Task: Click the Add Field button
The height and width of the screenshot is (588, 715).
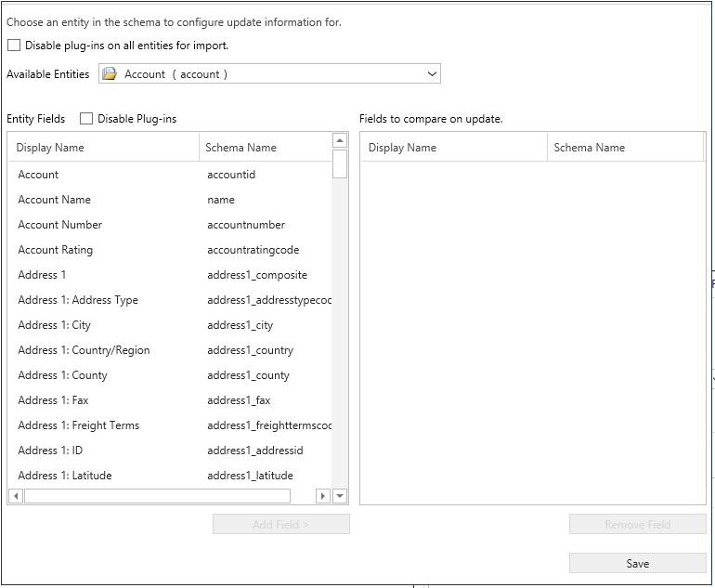Action: [280, 524]
